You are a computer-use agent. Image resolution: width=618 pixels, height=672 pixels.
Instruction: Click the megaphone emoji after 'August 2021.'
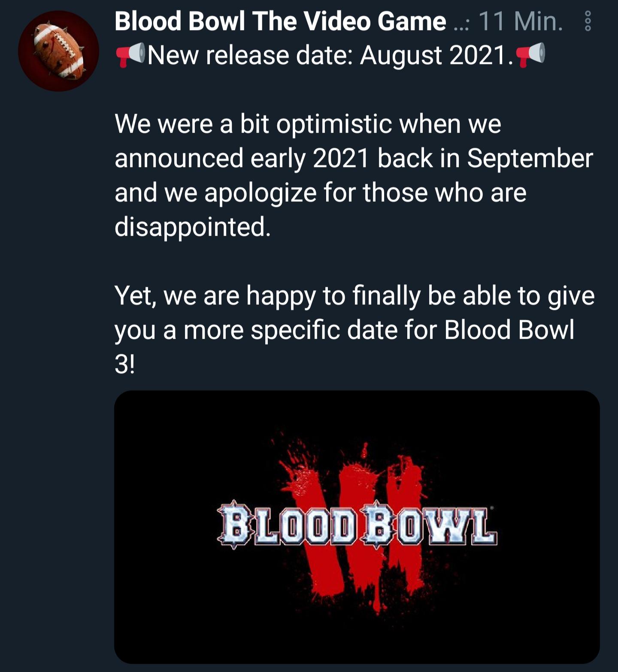(x=530, y=55)
